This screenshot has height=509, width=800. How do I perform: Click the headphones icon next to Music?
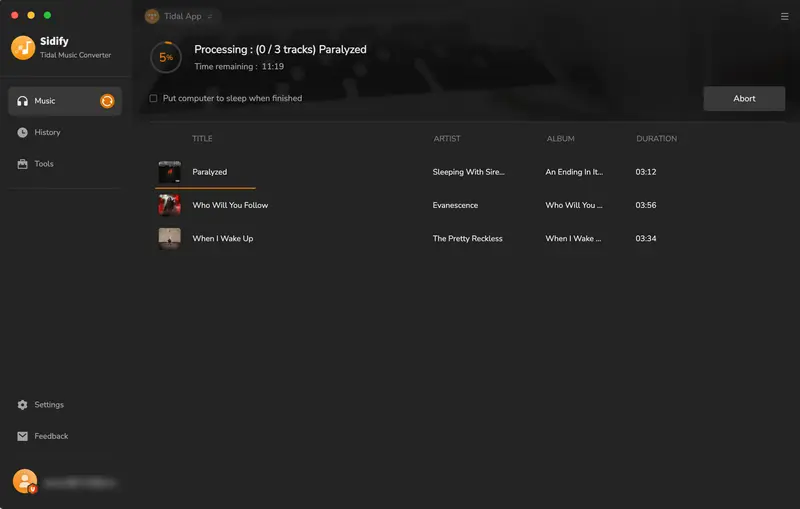pyautogui.click(x=22, y=101)
